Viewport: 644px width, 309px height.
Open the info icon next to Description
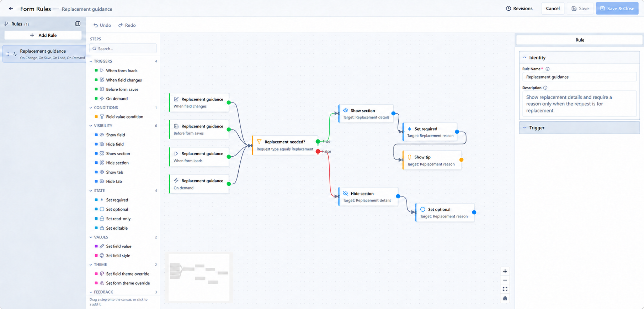pyautogui.click(x=545, y=88)
